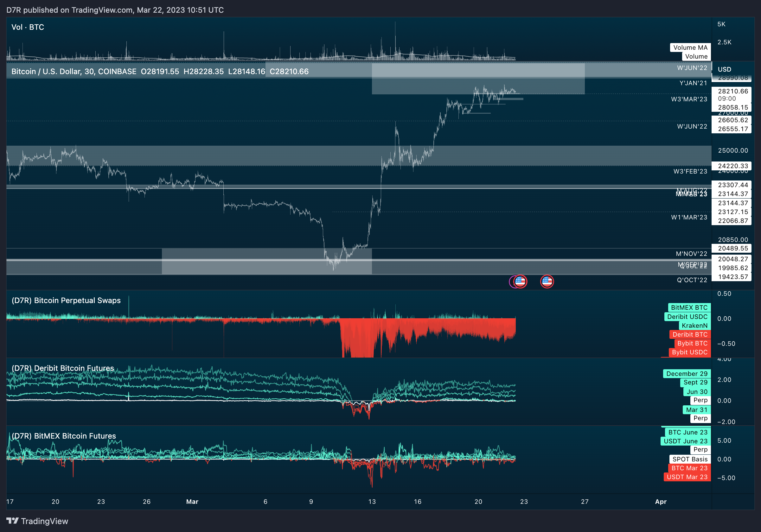Screen dimensions: 761x532
Task: Click the KrakenN series label
Action: 695,326
